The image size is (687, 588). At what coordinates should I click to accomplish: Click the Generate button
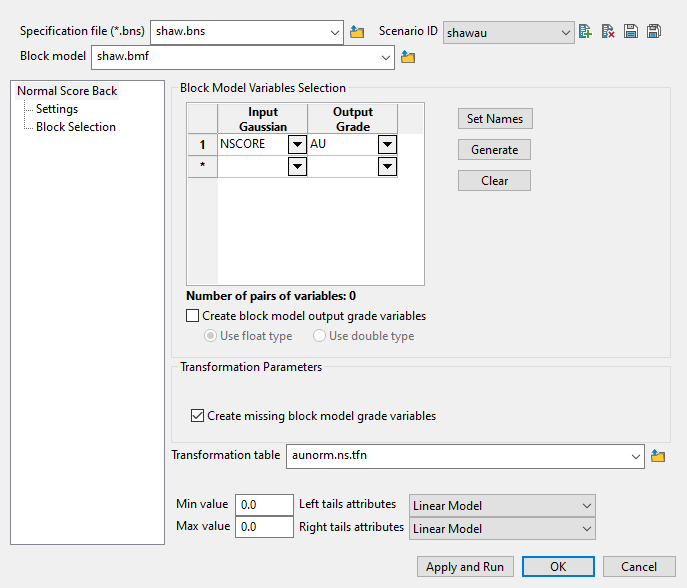point(494,150)
